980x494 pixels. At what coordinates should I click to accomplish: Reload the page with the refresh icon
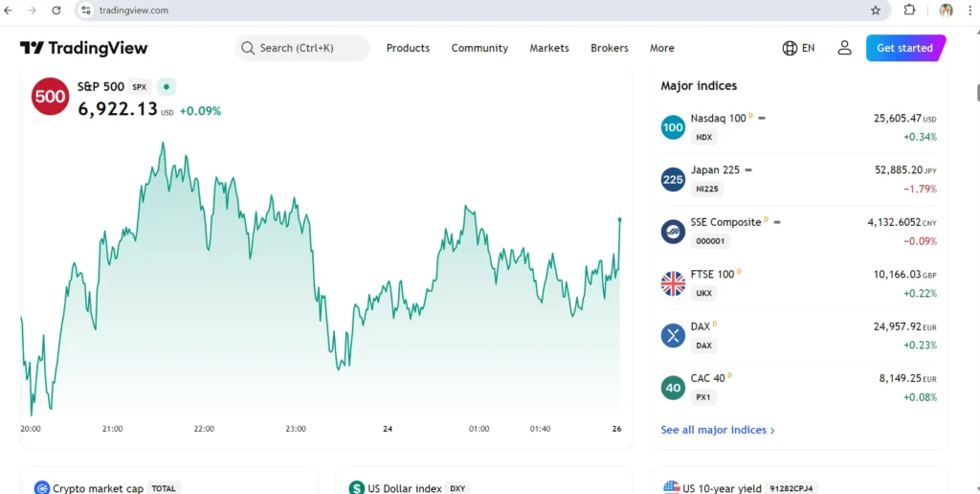coord(56,10)
